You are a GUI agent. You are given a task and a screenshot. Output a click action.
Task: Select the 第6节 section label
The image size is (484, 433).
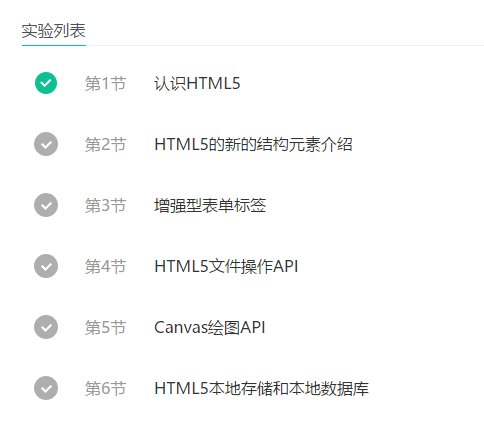click(x=105, y=388)
